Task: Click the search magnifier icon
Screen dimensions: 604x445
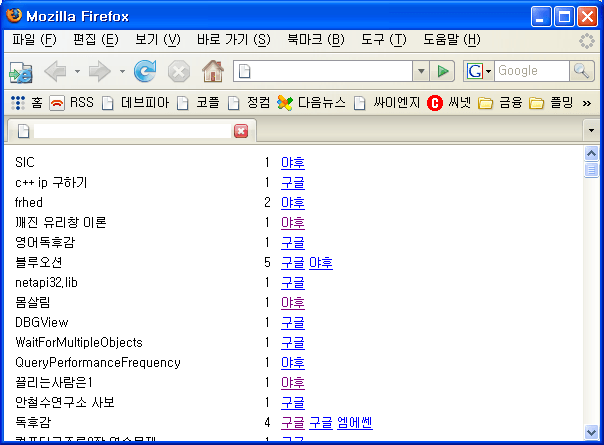Action: point(581,71)
